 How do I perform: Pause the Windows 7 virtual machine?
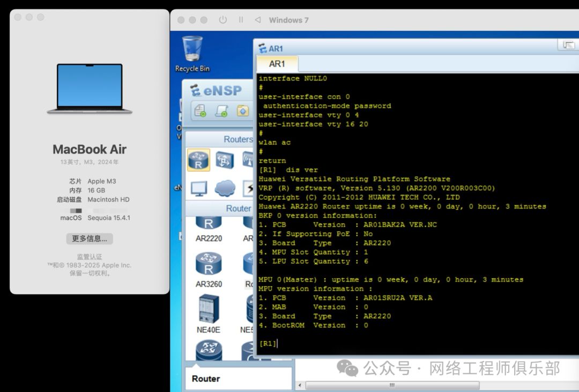point(241,20)
